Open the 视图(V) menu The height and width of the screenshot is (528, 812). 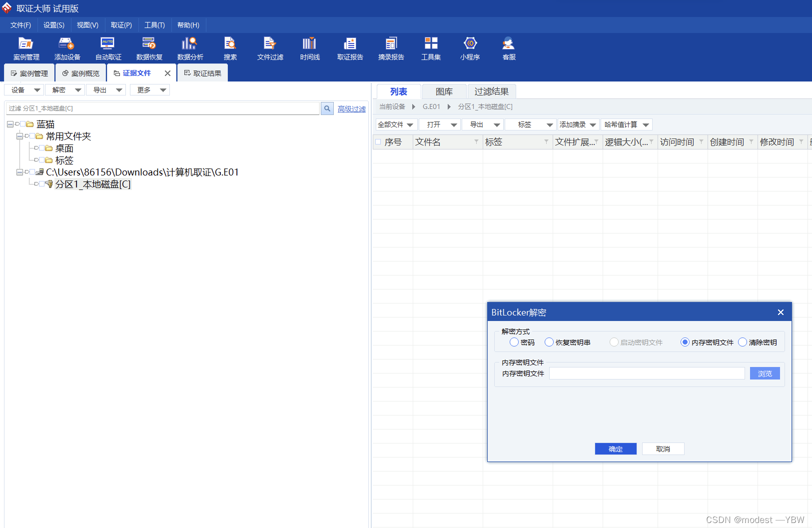87,25
